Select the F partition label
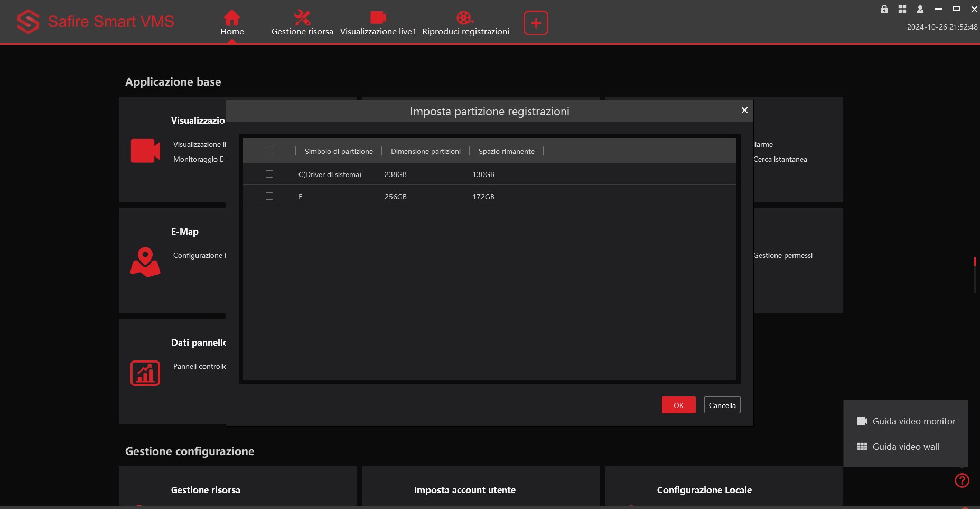980x509 pixels. pyautogui.click(x=300, y=197)
